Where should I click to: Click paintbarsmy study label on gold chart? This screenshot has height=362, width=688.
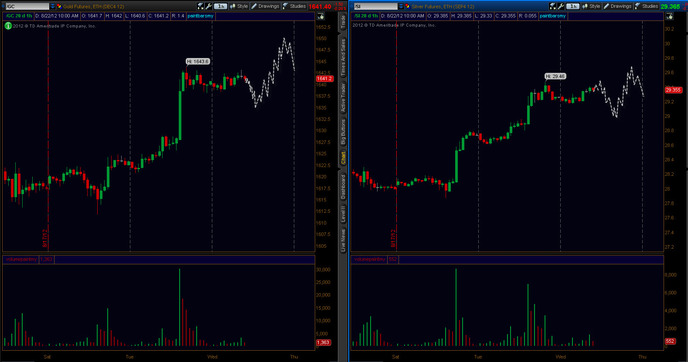[x=201, y=16]
